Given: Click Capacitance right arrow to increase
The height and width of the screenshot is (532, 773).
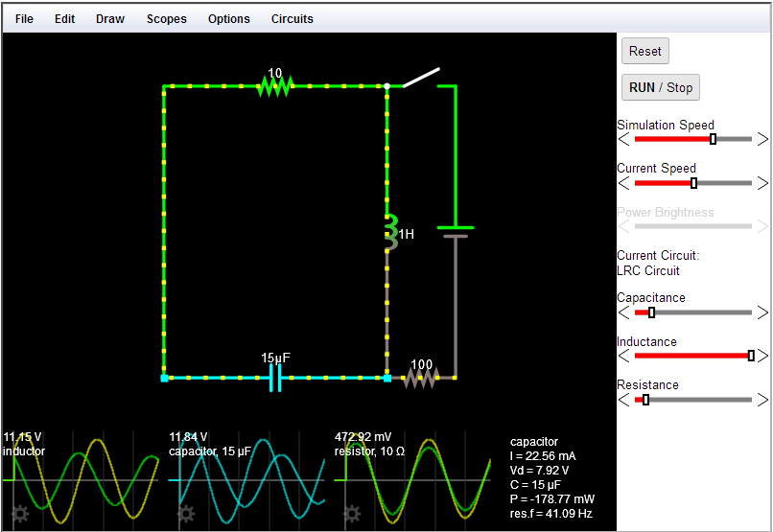Looking at the screenshot, I should [x=762, y=312].
